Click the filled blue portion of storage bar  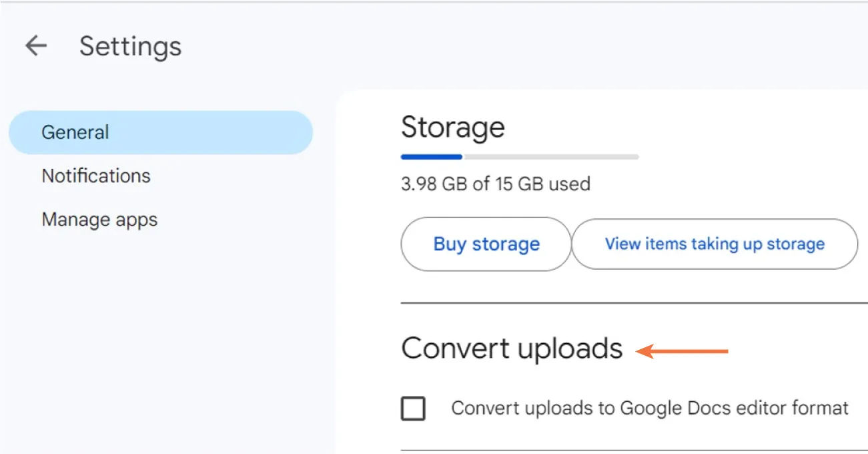click(430, 157)
